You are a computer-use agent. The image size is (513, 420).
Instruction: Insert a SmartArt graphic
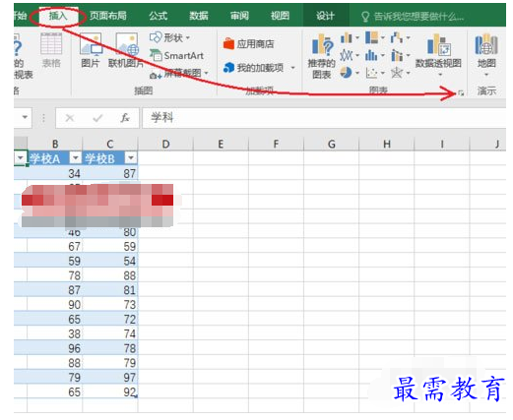point(177,56)
